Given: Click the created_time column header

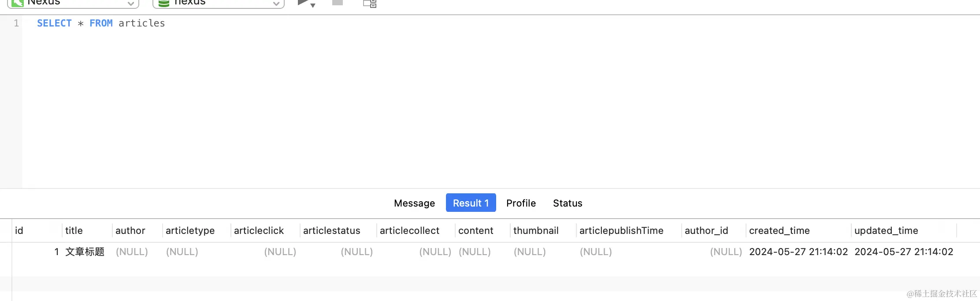Looking at the screenshot, I should click(x=779, y=230).
